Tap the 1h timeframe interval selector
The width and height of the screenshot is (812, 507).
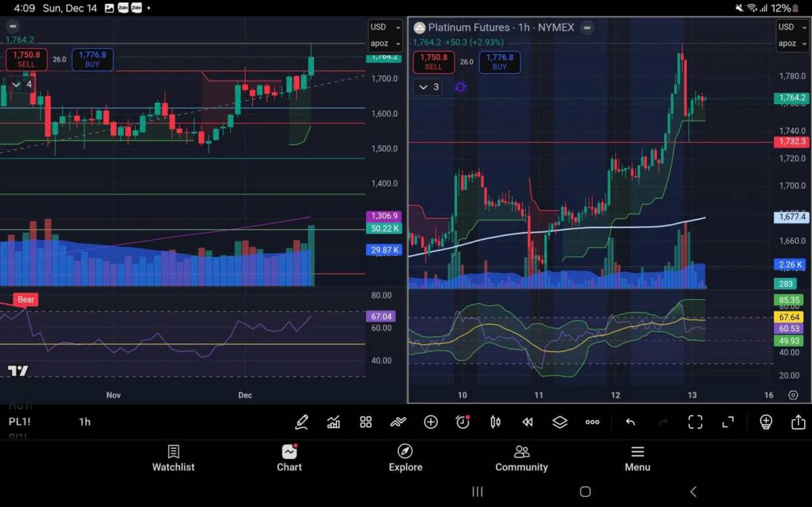pyautogui.click(x=85, y=422)
